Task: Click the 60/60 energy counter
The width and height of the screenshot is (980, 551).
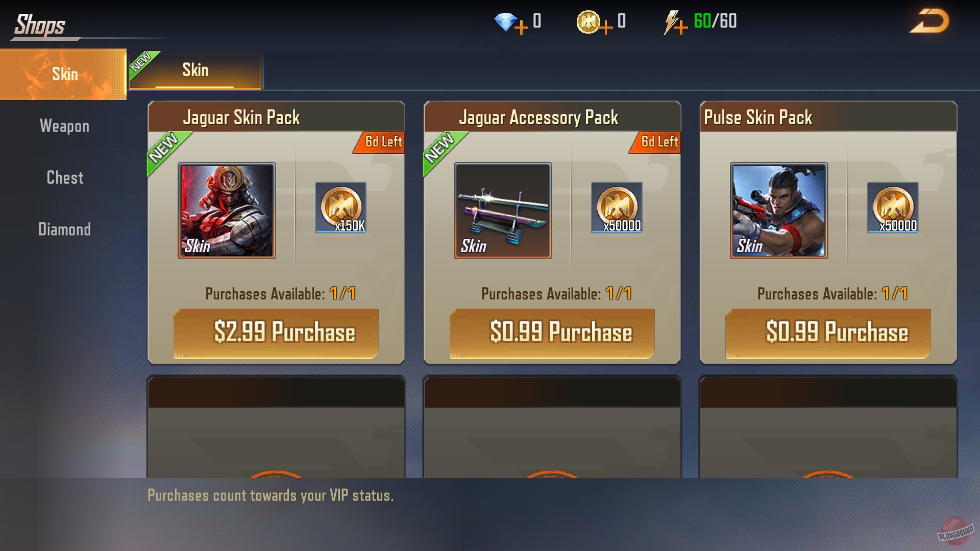Action: coord(715,21)
